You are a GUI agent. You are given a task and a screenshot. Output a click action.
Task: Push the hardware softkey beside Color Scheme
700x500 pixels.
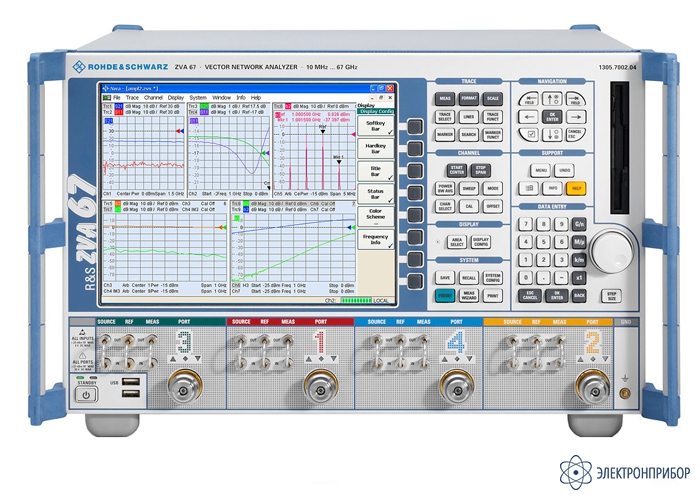pyautogui.click(x=415, y=216)
